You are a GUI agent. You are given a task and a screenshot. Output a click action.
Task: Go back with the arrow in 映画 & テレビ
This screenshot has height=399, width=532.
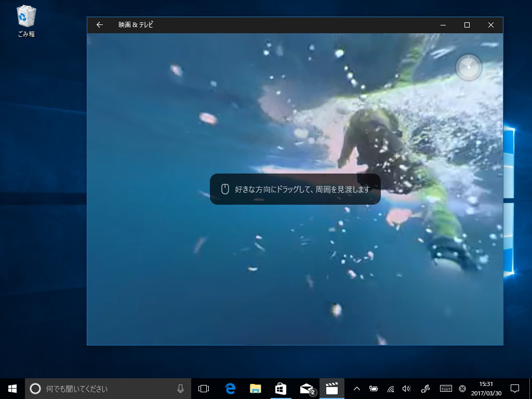(x=99, y=25)
